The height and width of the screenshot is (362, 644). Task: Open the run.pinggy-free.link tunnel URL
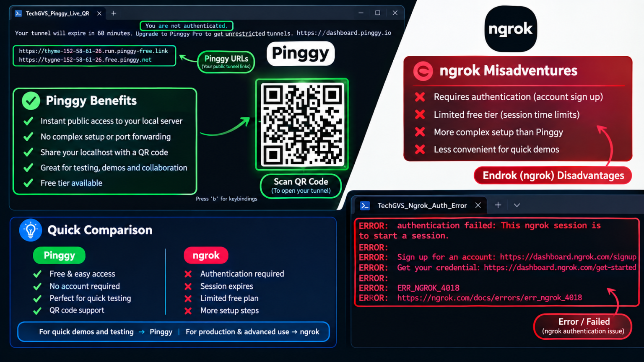click(x=93, y=51)
